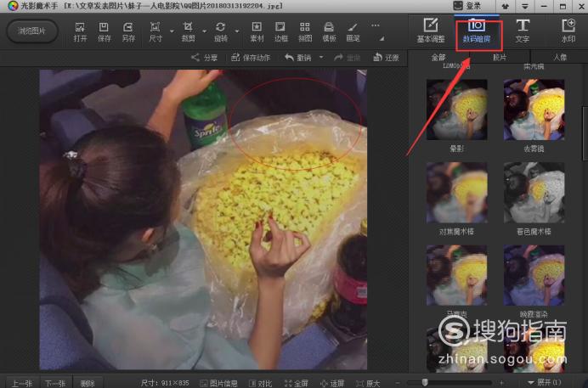This screenshot has height=388, width=588.
Task: Apply the 对焦魔术棒 effect thumbnail
Action: point(457,193)
